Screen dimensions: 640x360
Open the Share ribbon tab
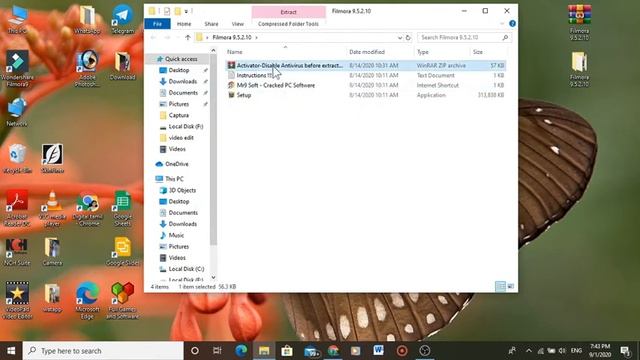click(211, 24)
